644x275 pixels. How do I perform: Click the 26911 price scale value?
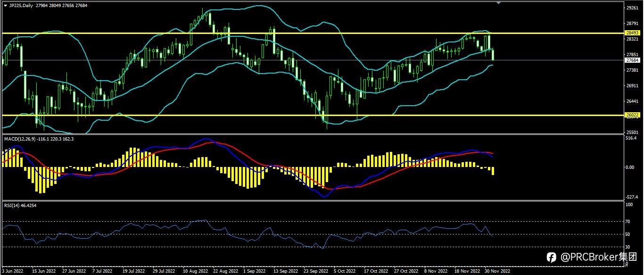632,86
